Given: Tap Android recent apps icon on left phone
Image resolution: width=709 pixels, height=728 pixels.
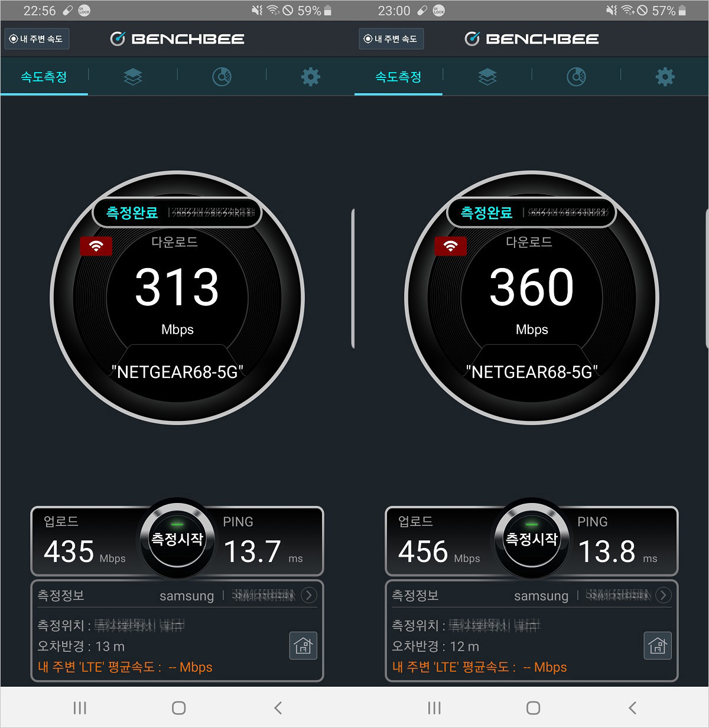Looking at the screenshot, I should (80, 708).
